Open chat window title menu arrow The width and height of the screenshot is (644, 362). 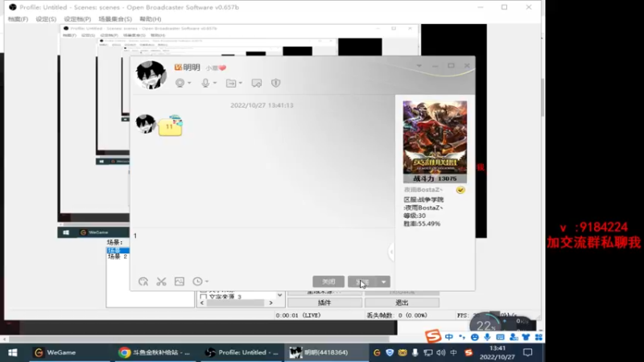(419, 66)
